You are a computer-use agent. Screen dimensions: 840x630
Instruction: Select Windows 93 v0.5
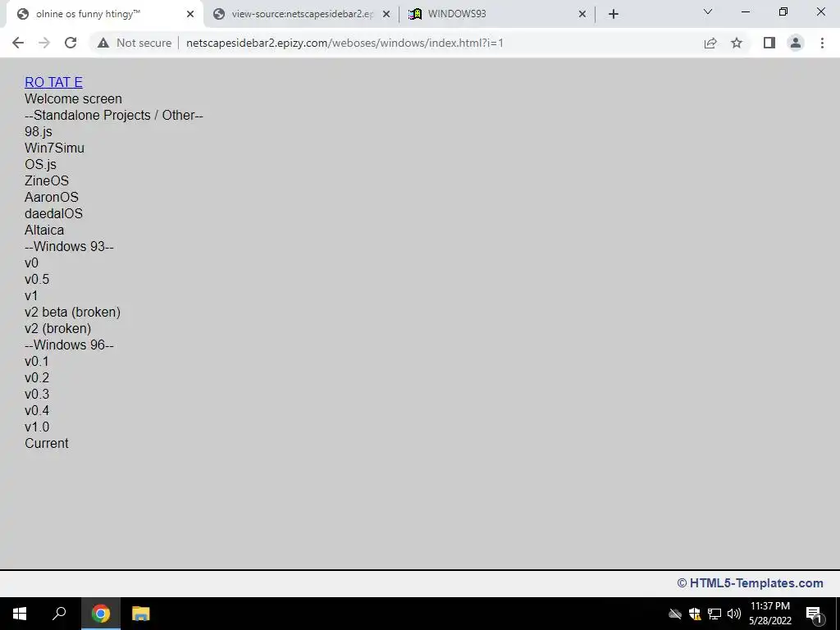point(37,279)
